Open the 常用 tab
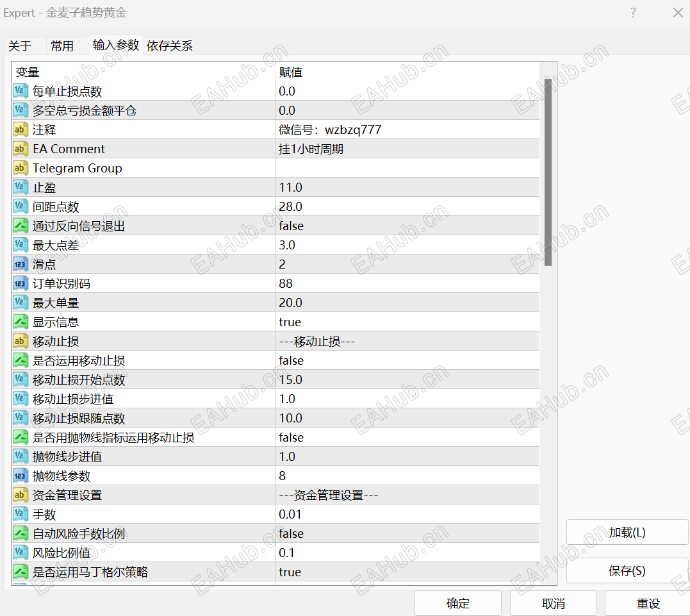The image size is (690, 616). click(62, 45)
